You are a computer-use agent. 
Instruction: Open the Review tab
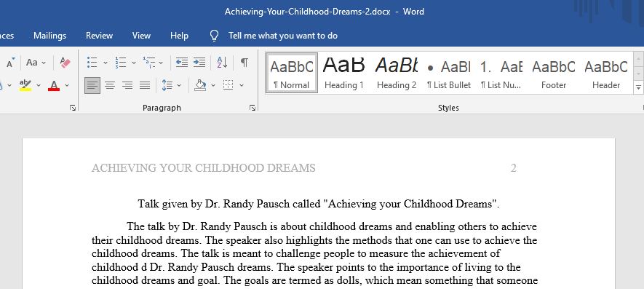pyautogui.click(x=100, y=36)
